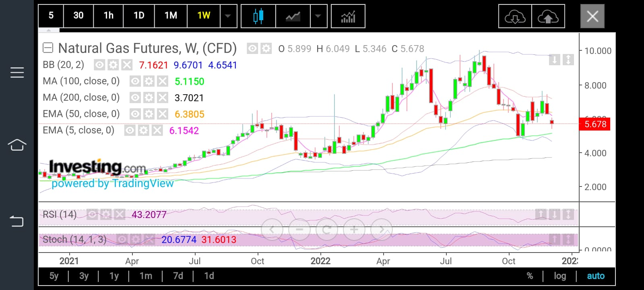This screenshot has height=290, width=644.
Task: Set range to 3y
Action: coord(84,276)
